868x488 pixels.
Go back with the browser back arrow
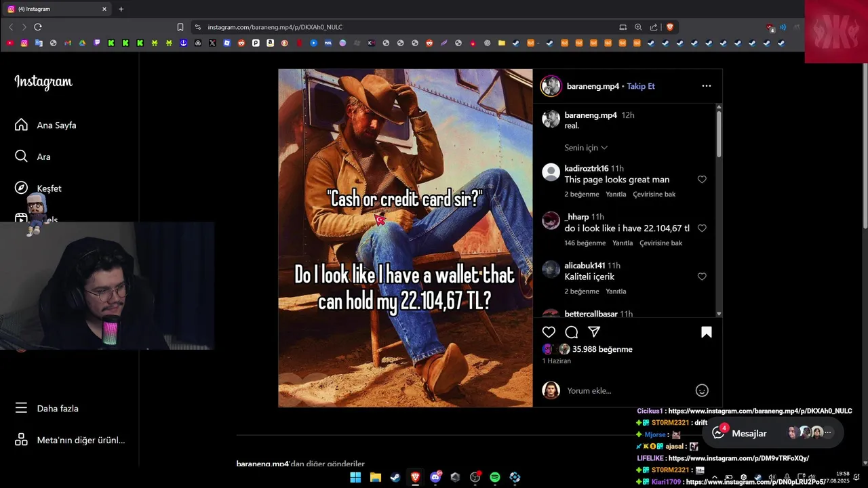pos(11,27)
